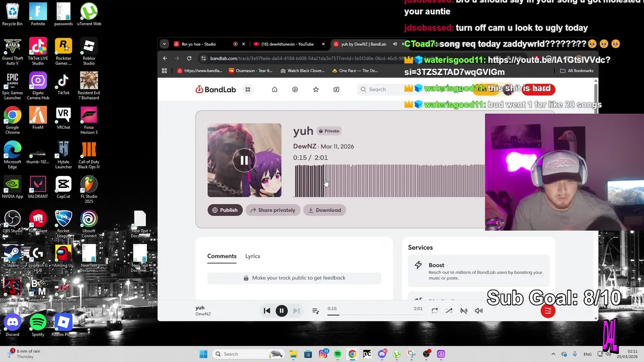Click the Publish button
This screenshot has height=362, width=644.
225,210
